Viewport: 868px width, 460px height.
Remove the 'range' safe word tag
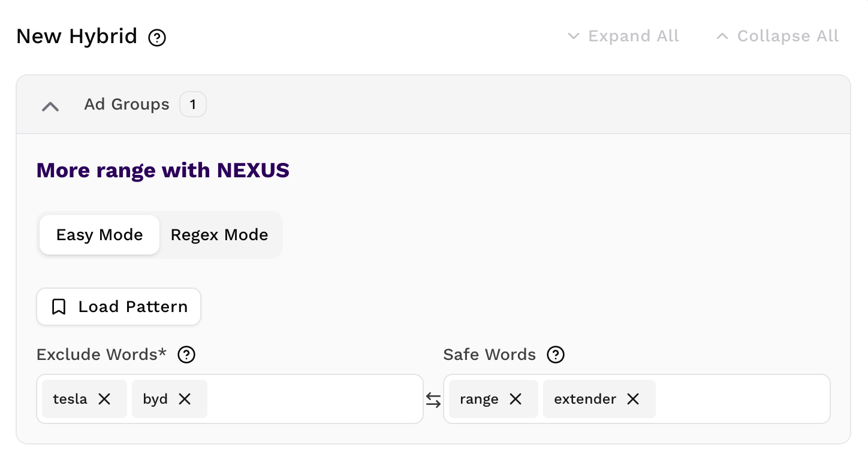(x=516, y=399)
